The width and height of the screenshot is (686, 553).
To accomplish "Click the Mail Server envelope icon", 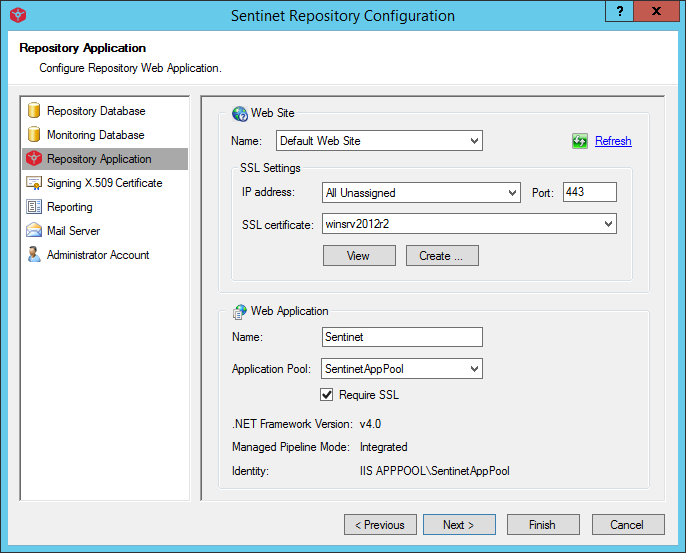I will pos(34,230).
